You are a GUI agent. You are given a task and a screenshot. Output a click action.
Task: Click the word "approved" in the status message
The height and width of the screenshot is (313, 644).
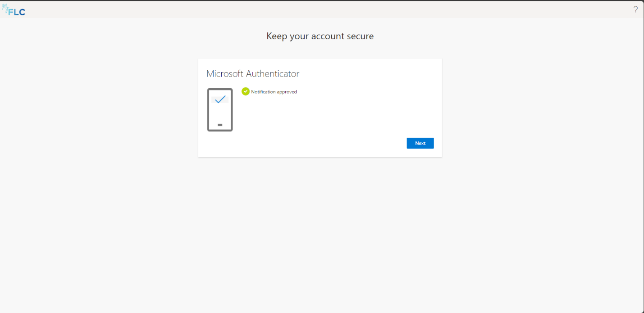(287, 92)
